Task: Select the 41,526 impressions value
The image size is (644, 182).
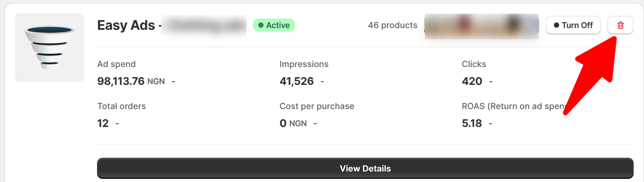Action: [x=297, y=81]
